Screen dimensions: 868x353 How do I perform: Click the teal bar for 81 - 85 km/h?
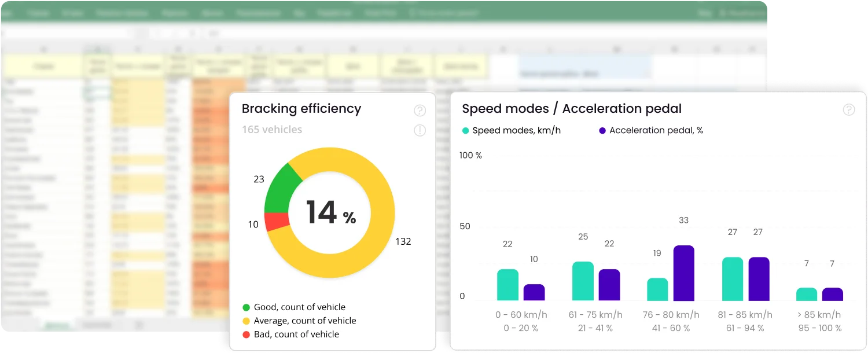(733, 279)
